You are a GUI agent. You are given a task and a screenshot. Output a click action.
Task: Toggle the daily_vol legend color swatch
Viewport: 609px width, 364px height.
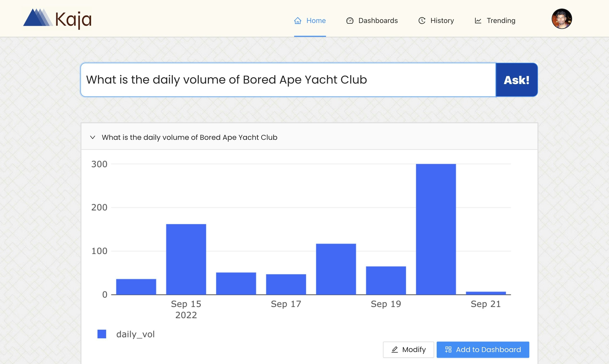(102, 334)
